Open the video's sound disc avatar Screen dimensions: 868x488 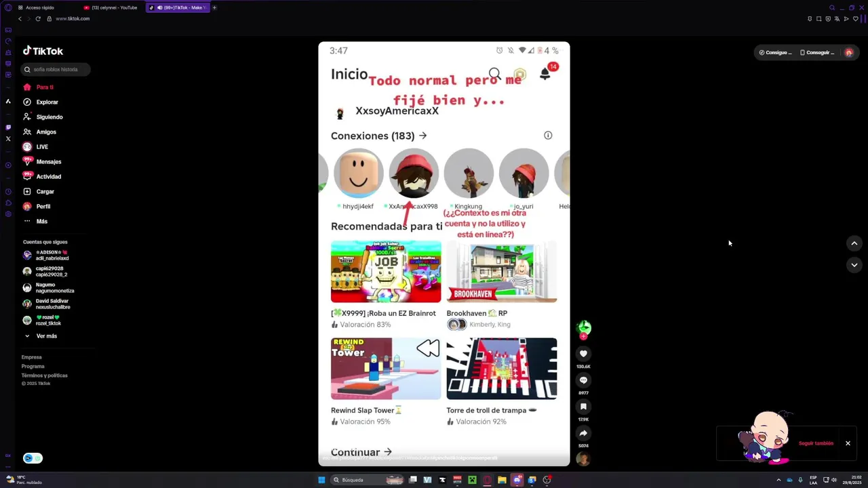583,459
